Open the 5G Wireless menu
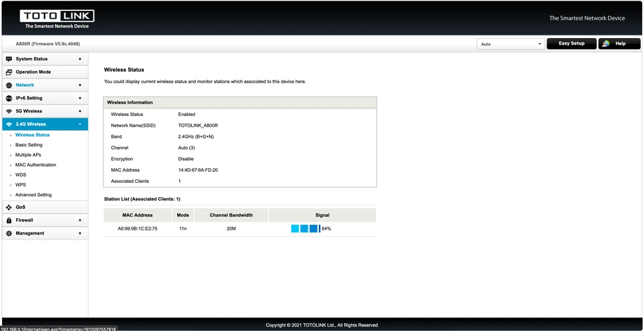Screen dimensions: 644x331 click(45, 111)
